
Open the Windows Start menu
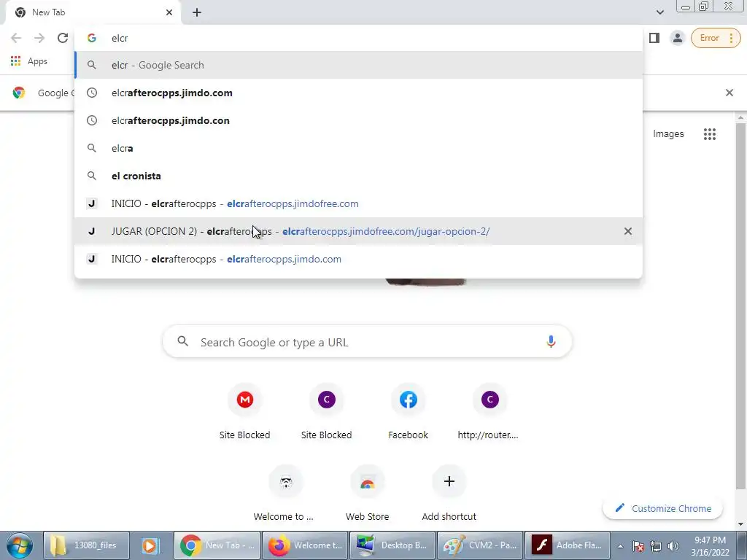click(20, 545)
